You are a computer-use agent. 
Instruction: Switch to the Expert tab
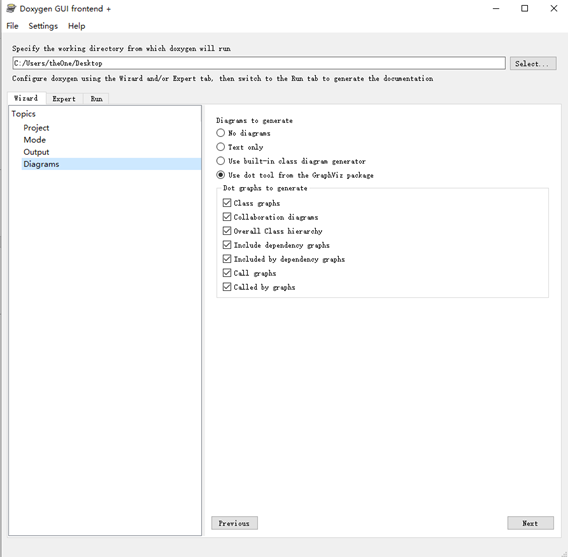pos(64,99)
